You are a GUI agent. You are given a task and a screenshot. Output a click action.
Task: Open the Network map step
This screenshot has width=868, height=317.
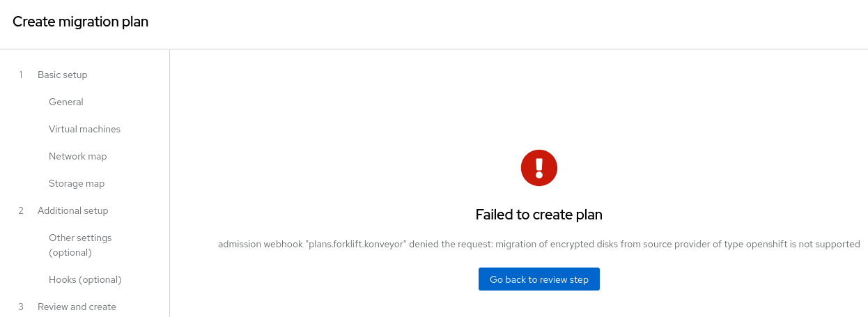pos(78,156)
